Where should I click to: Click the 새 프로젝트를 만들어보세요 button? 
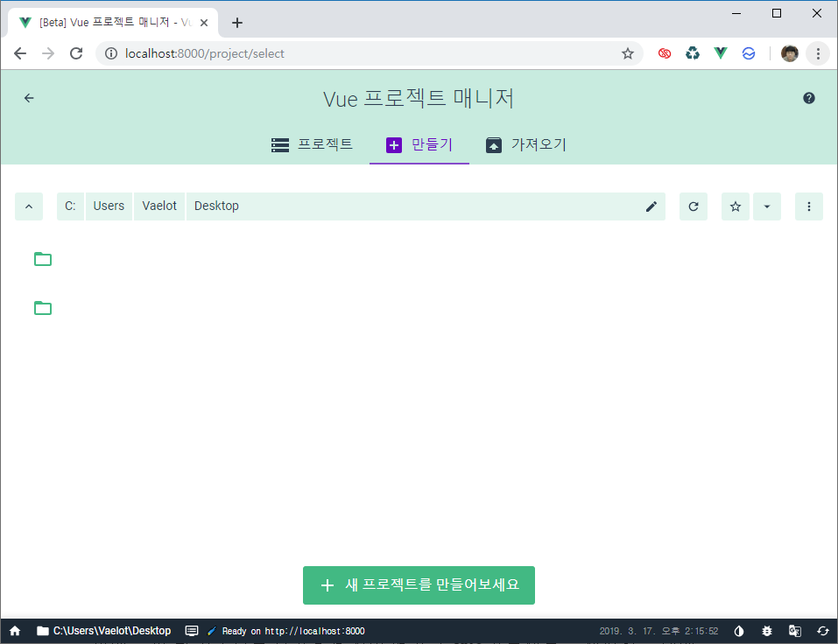tap(419, 585)
